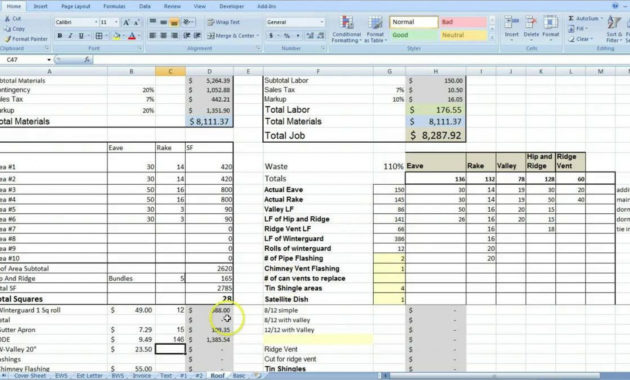The width and height of the screenshot is (630, 380).
Task: Click the Cut command in Clipboard group
Action: (x=12, y=19)
